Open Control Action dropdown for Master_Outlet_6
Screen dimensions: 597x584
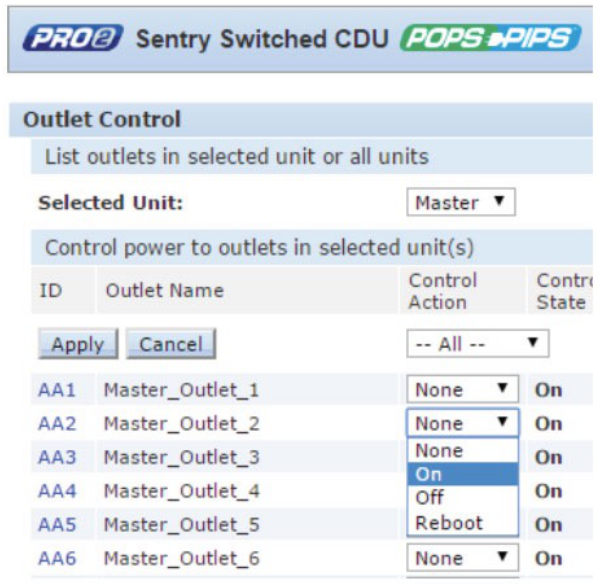click(462, 558)
